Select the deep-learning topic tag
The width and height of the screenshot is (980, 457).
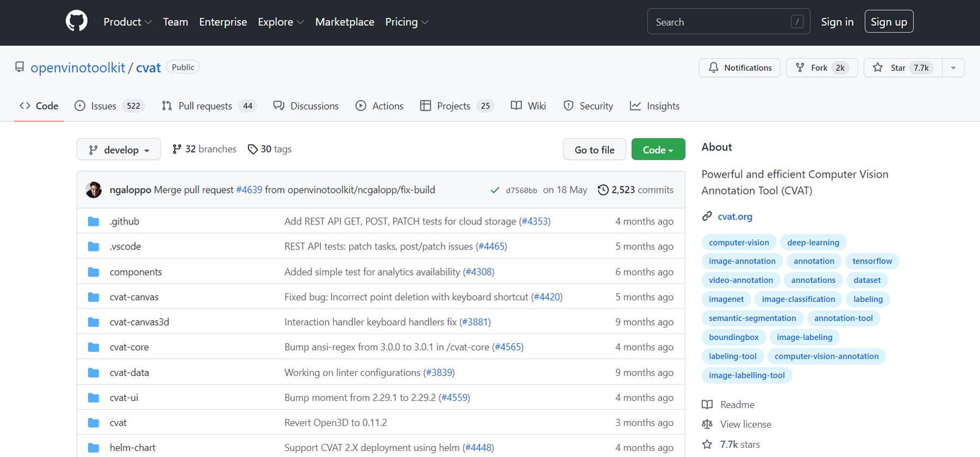pyautogui.click(x=813, y=242)
